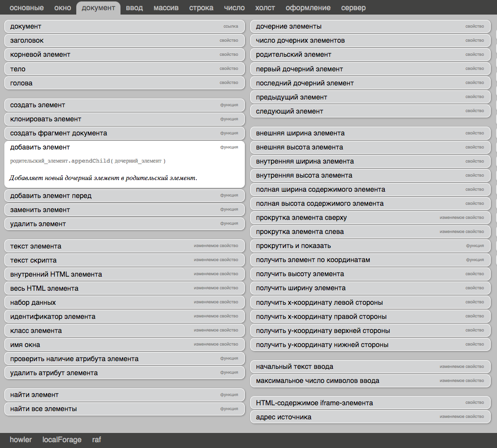Expand the удалить элемент function

point(124,224)
